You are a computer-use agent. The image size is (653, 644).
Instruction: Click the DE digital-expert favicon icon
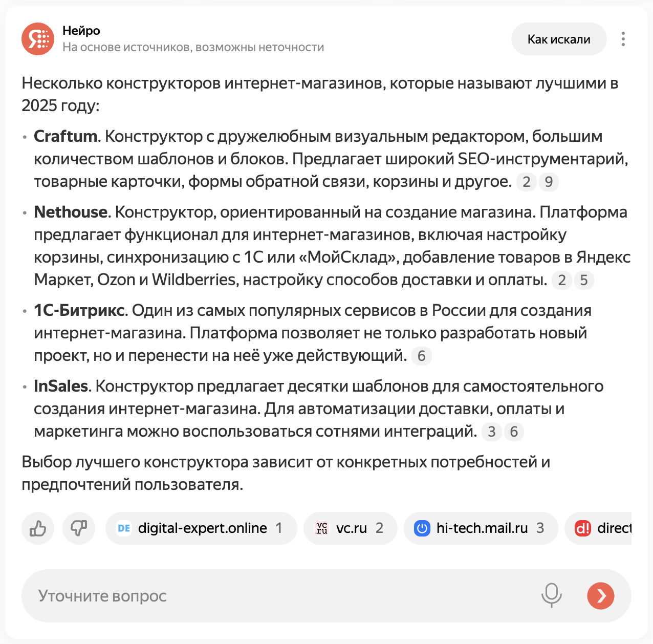(x=124, y=528)
